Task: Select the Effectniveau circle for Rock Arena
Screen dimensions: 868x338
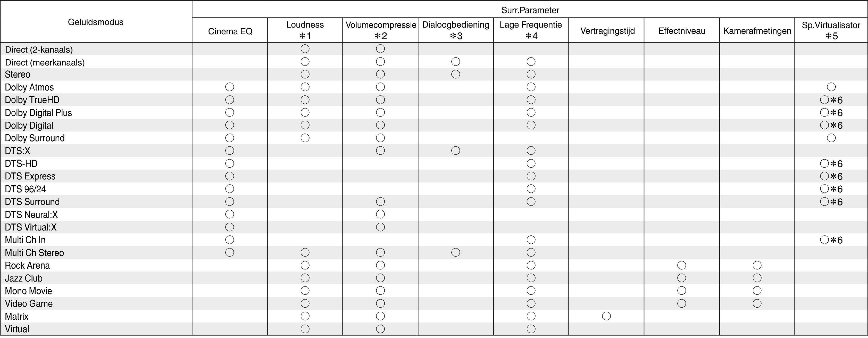Action: [x=682, y=265]
